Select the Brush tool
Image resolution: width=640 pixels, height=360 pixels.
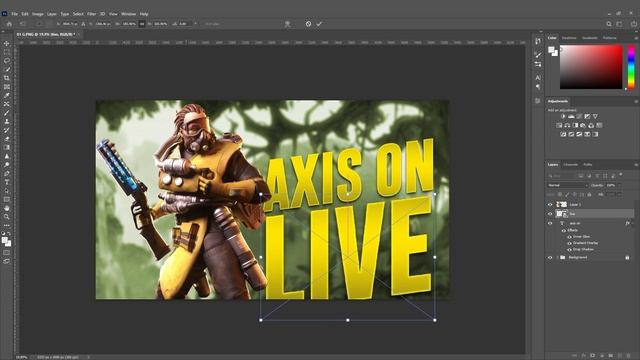coord(7,113)
